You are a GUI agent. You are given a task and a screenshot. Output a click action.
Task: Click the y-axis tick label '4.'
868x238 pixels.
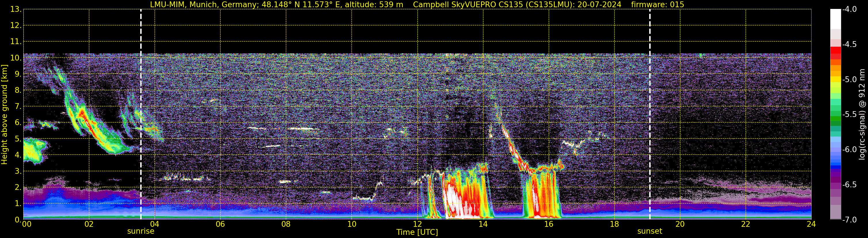[18, 155]
